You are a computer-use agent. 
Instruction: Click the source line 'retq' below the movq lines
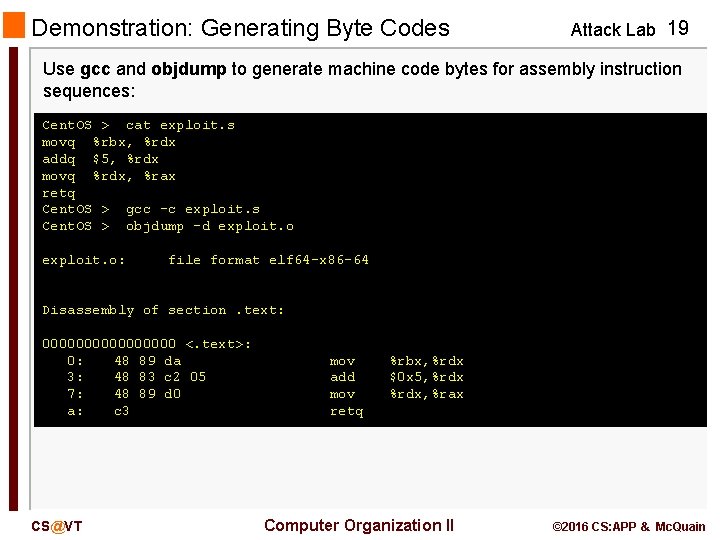58,193
